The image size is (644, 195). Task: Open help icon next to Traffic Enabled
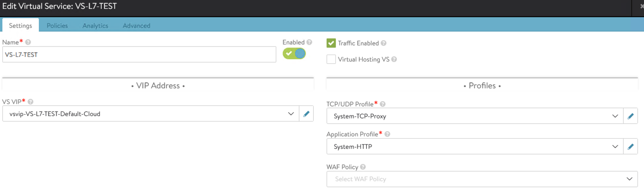pos(383,43)
